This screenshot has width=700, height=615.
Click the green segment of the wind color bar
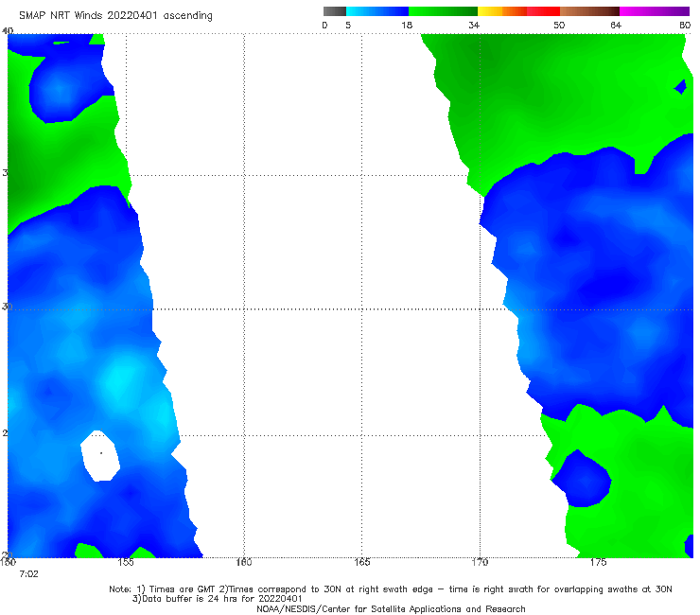[x=443, y=11]
